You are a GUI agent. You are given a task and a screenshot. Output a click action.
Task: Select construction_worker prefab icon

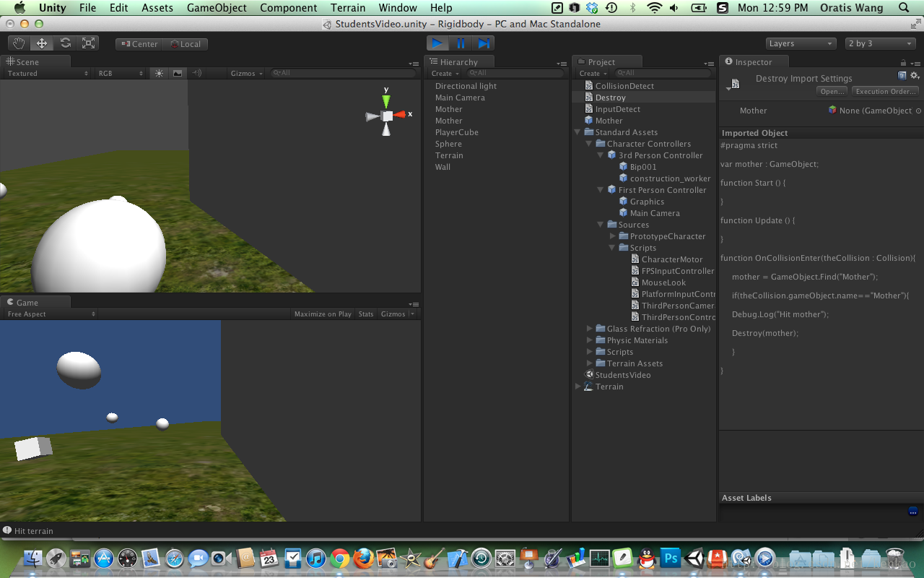coord(623,178)
